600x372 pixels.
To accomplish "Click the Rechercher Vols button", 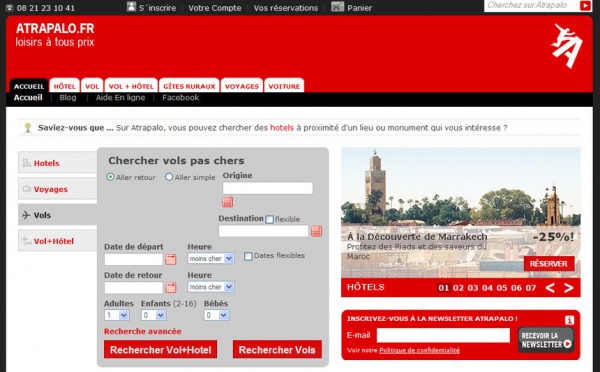I will point(277,349).
